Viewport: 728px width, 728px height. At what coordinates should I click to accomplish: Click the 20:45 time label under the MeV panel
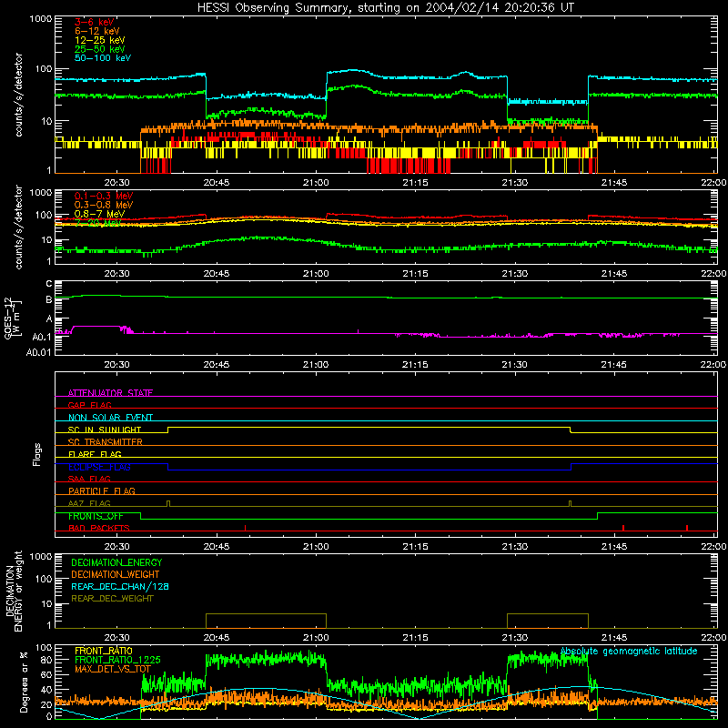[217, 274]
